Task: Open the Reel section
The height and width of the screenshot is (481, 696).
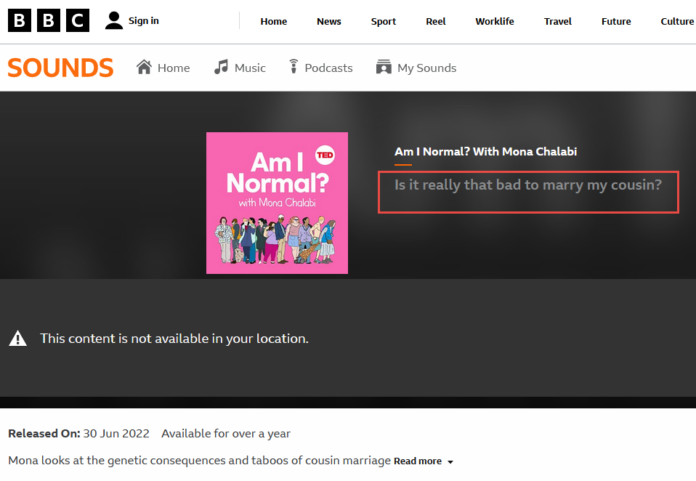Action: pyautogui.click(x=436, y=21)
